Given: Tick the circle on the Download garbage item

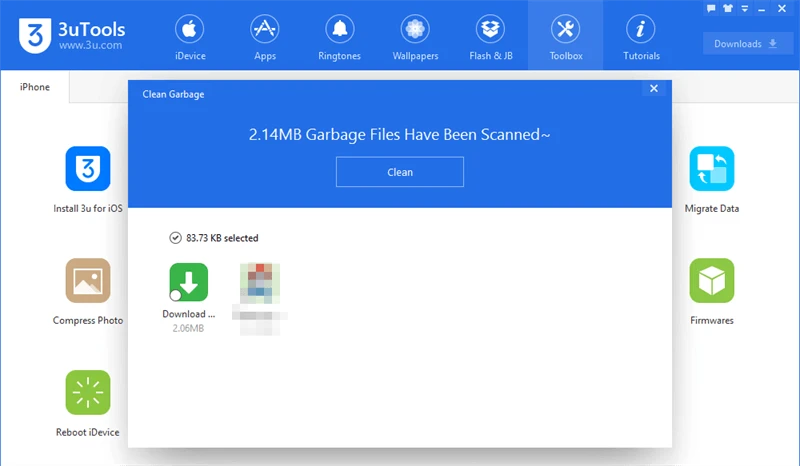Looking at the screenshot, I should [x=176, y=295].
